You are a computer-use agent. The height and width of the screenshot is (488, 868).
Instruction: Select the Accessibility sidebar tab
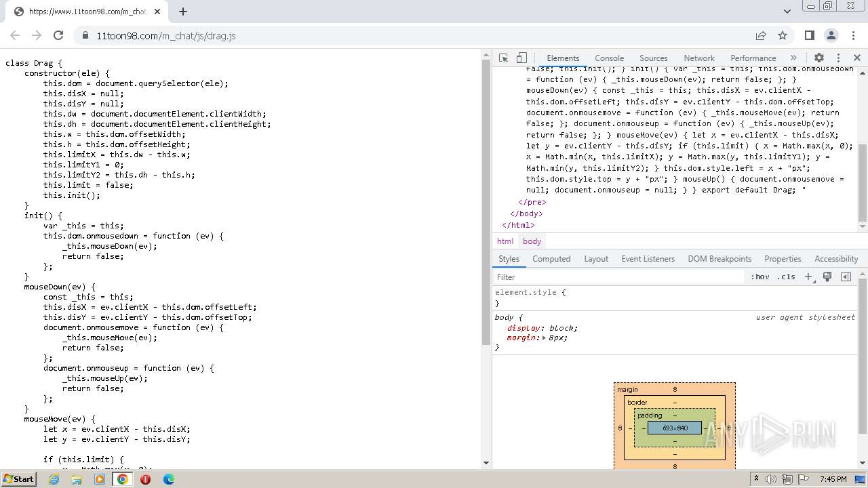(x=836, y=259)
